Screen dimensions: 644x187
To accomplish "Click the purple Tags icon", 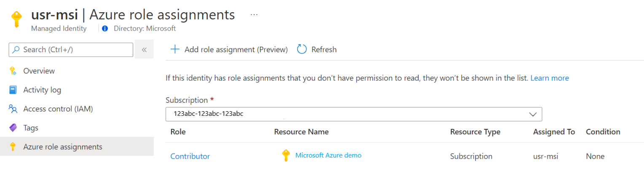I will click(x=13, y=128).
